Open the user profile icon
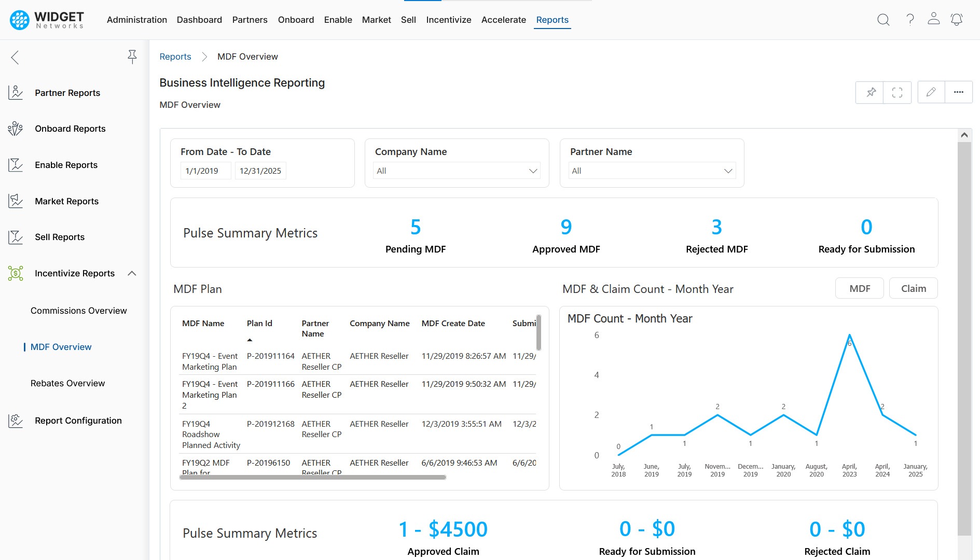This screenshot has width=980, height=560. [x=933, y=19]
